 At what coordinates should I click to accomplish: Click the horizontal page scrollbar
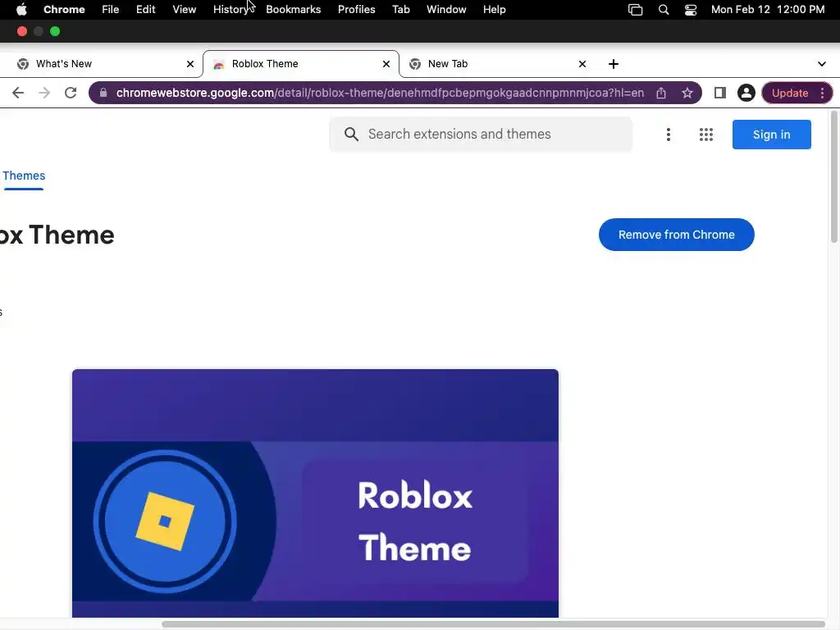pos(493,624)
